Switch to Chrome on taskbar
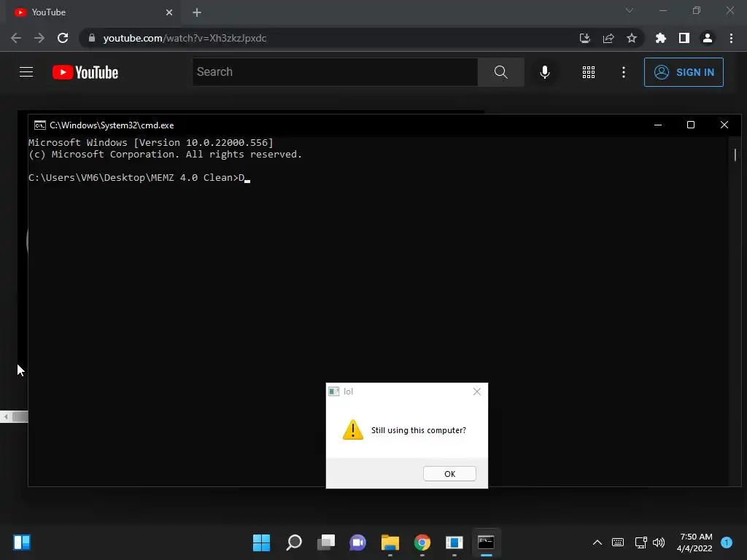 coord(422,542)
